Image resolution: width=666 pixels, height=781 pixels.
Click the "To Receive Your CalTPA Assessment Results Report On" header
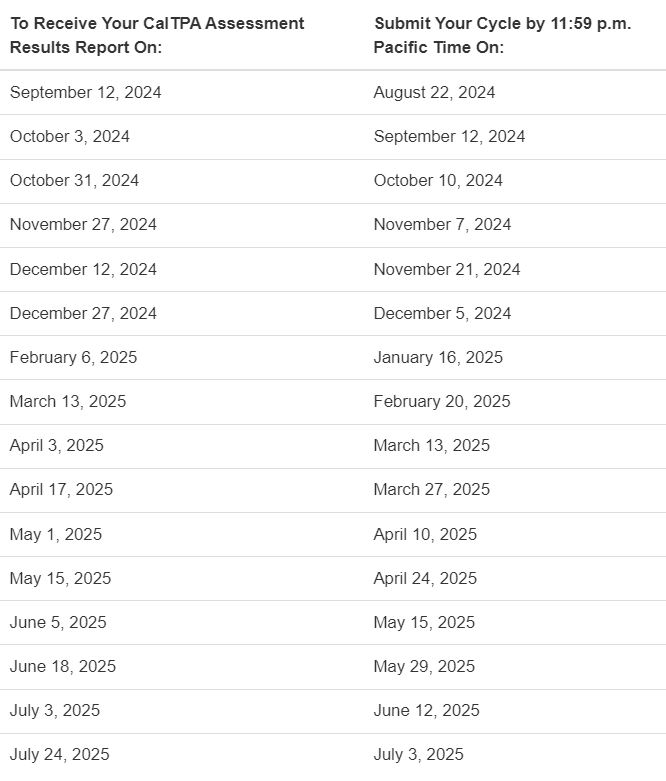click(157, 35)
